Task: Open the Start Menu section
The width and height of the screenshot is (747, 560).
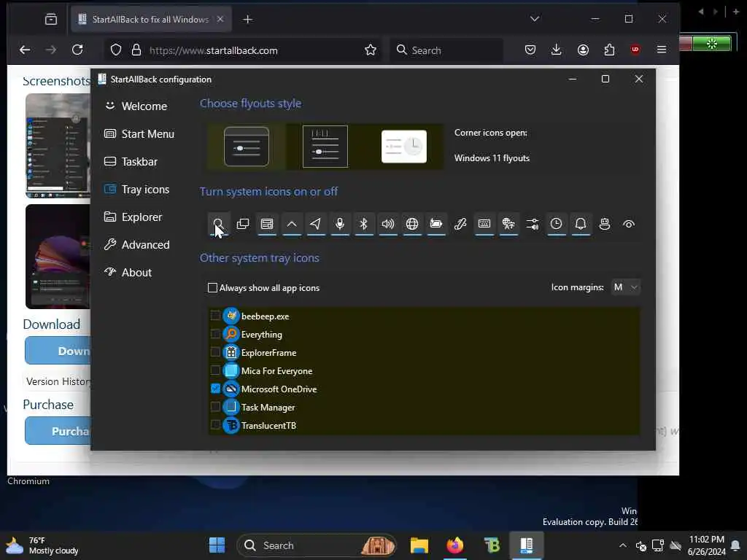Action: [x=139, y=134]
